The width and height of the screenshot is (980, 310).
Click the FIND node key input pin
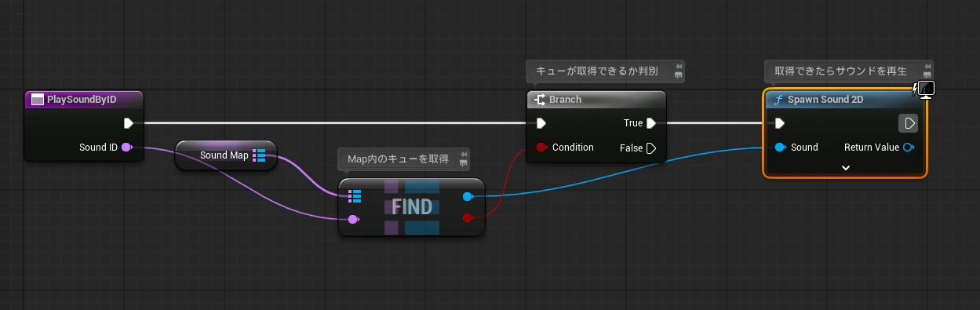(354, 219)
